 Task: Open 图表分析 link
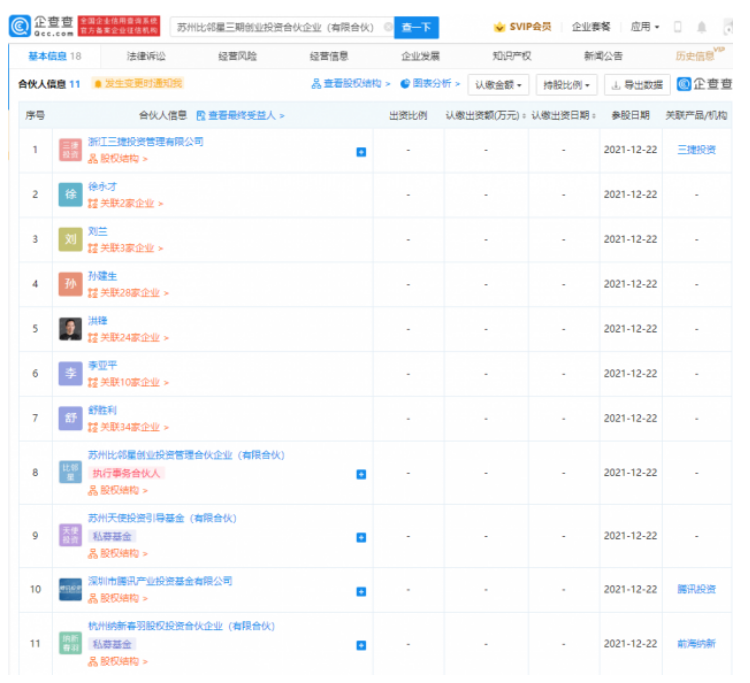tap(430, 84)
